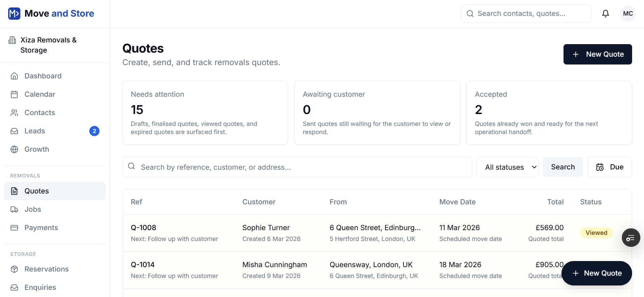Focus the search contacts, quotes field

click(526, 14)
